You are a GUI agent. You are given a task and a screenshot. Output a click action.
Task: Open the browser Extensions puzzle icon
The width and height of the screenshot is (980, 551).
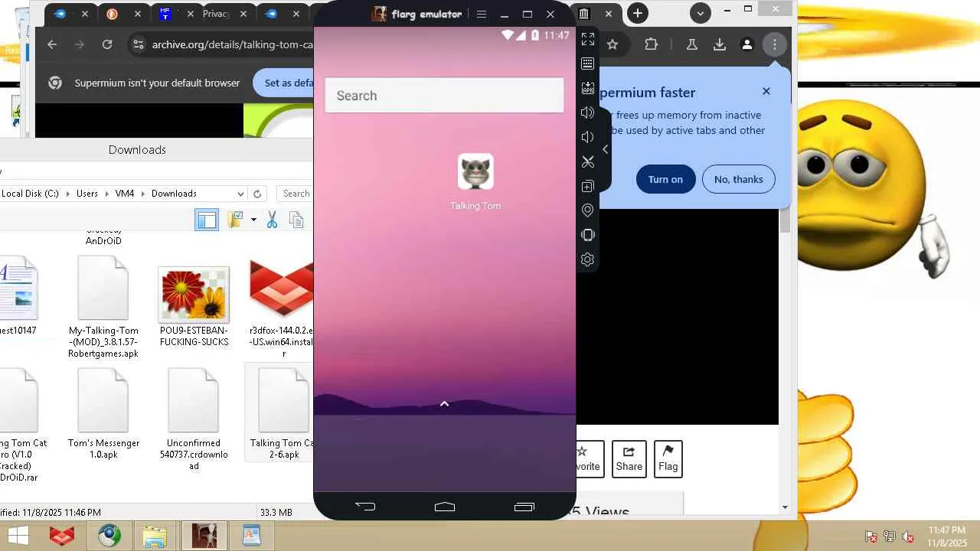[x=652, y=44]
